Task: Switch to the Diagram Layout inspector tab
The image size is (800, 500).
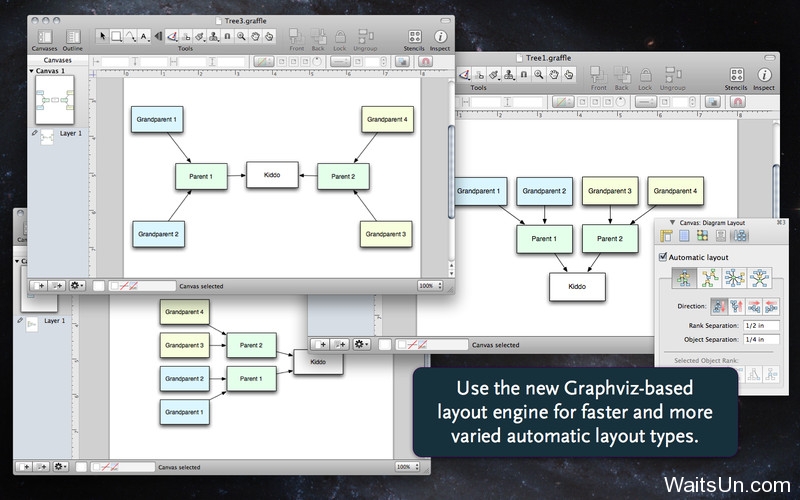Action: [x=740, y=236]
